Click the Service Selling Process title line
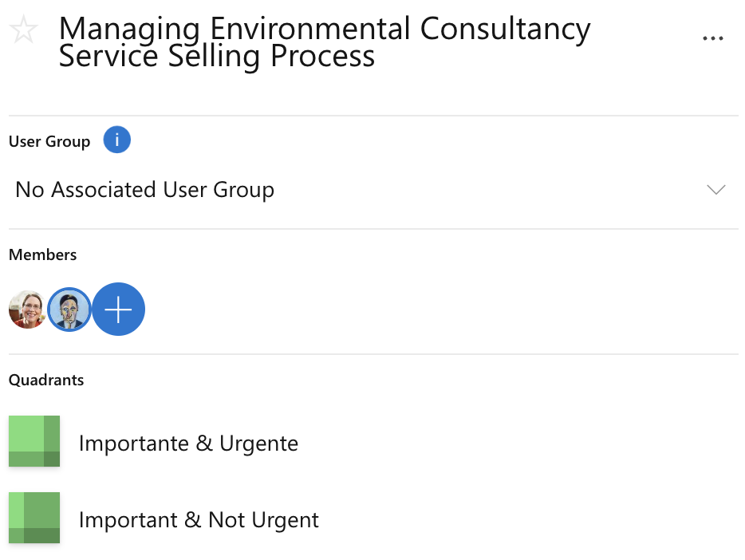 [217, 56]
